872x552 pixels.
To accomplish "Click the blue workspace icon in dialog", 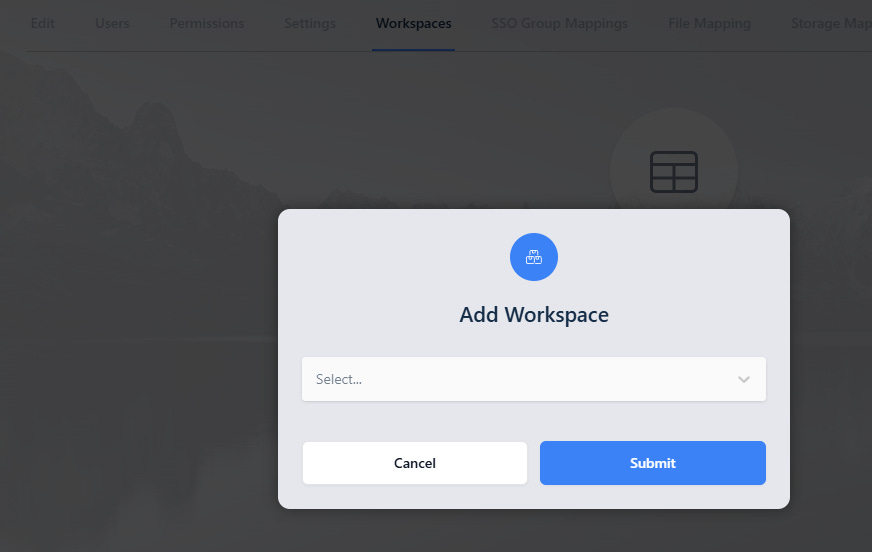I will [534, 257].
